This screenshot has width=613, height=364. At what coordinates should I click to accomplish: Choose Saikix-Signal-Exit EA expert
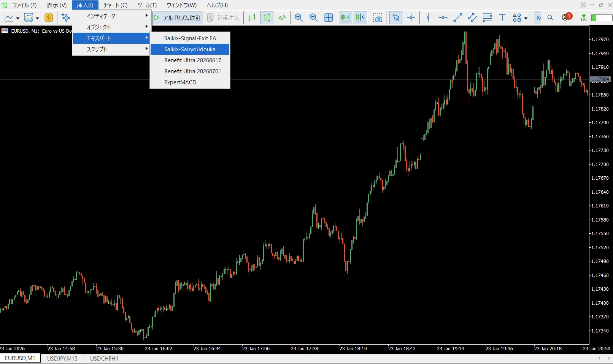(x=190, y=38)
